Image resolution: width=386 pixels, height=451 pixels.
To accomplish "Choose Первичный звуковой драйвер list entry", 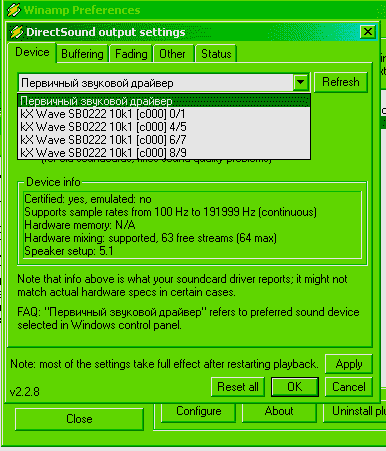I will (164, 101).
